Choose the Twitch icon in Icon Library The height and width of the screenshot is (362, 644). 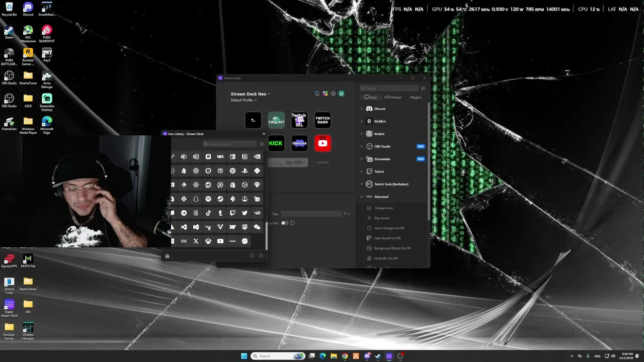pos(232,213)
